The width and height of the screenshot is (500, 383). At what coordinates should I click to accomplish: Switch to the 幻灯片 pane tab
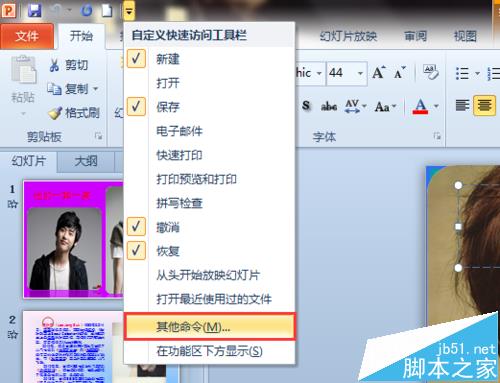pyautogui.click(x=29, y=161)
